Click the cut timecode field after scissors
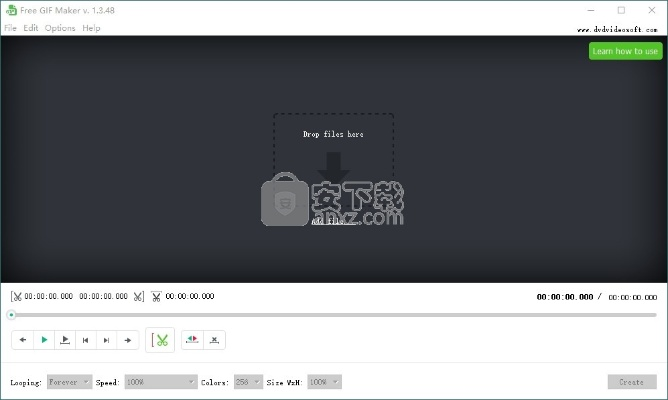Screen dimensions: 668x400 click(190, 296)
